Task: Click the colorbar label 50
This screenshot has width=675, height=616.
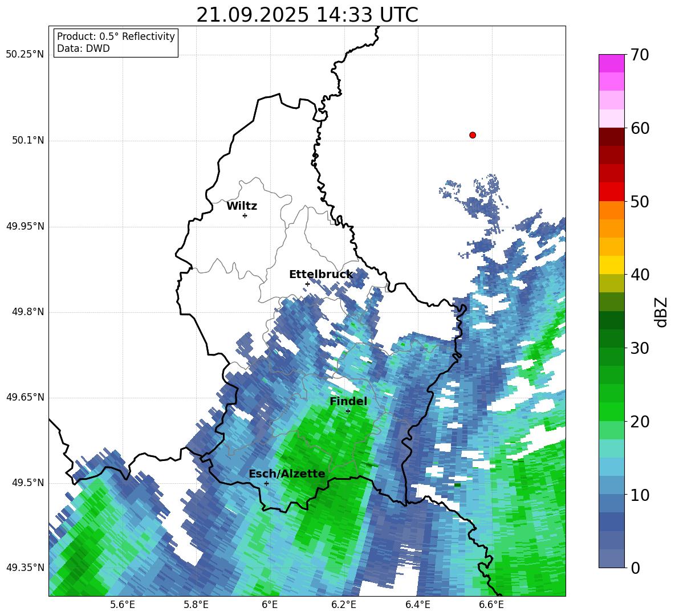Action: pyautogui.click(x=640, y=201)
